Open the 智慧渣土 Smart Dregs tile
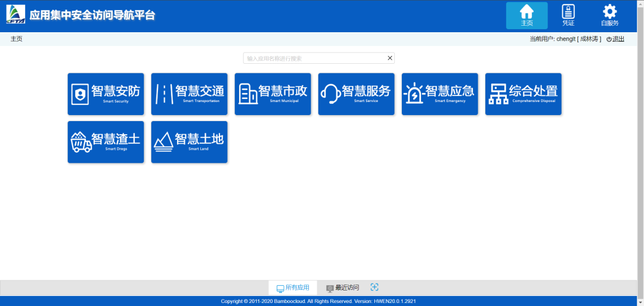Viewport: 644px width, 306px height. point(106,142)
